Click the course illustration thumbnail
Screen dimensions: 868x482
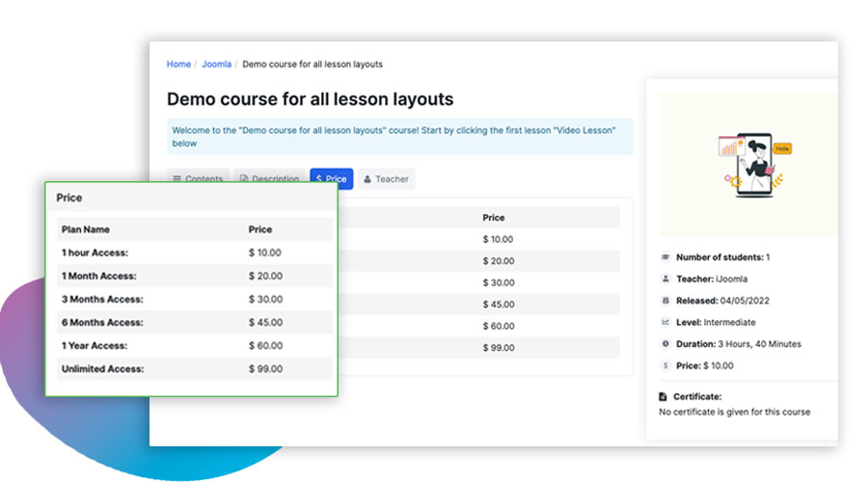tap(748, 164)
